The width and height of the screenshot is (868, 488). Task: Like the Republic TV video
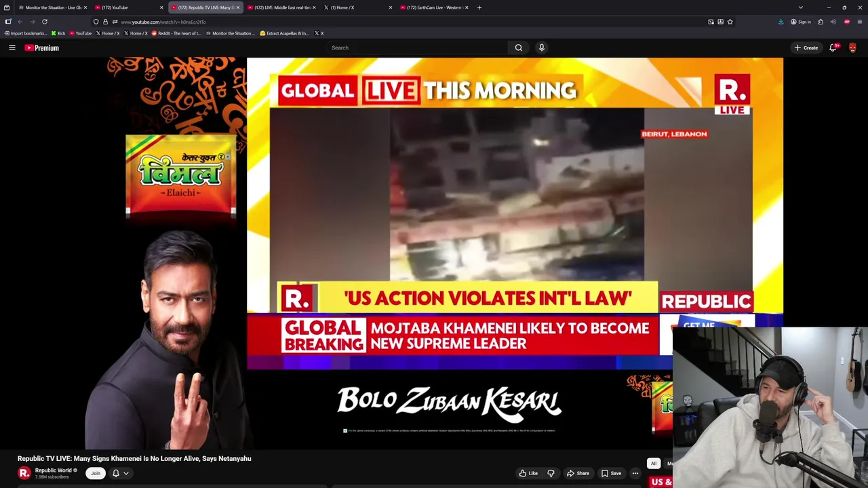click(528, 473)
